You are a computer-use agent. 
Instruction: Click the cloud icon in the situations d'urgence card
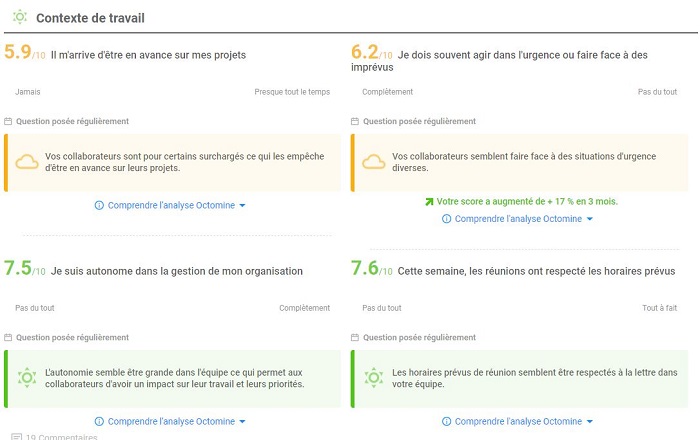click(x=373, y=163)
